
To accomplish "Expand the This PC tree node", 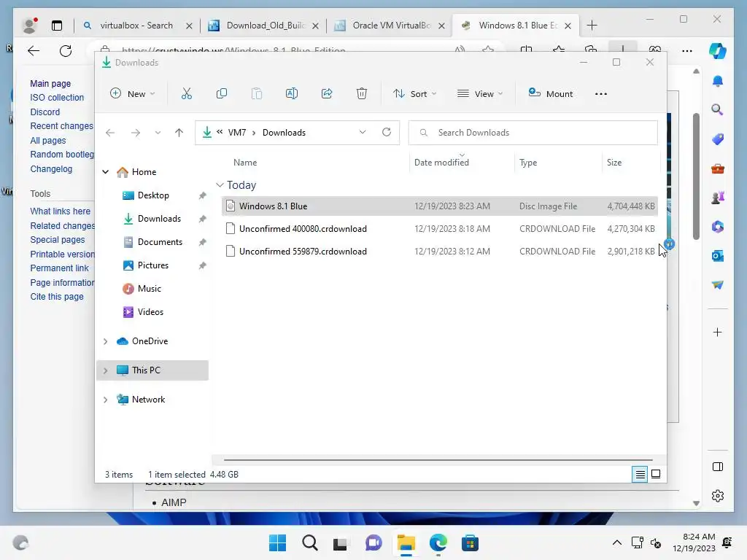I will (x=106, y=370).
